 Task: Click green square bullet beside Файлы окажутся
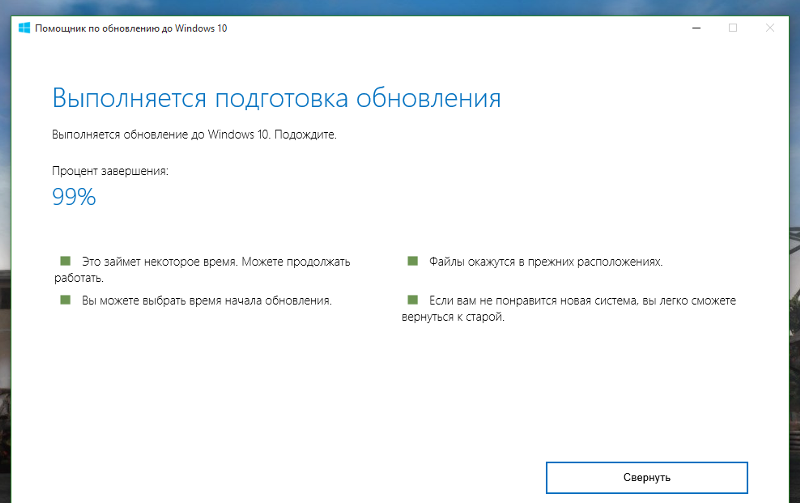(x=413, y=261)
